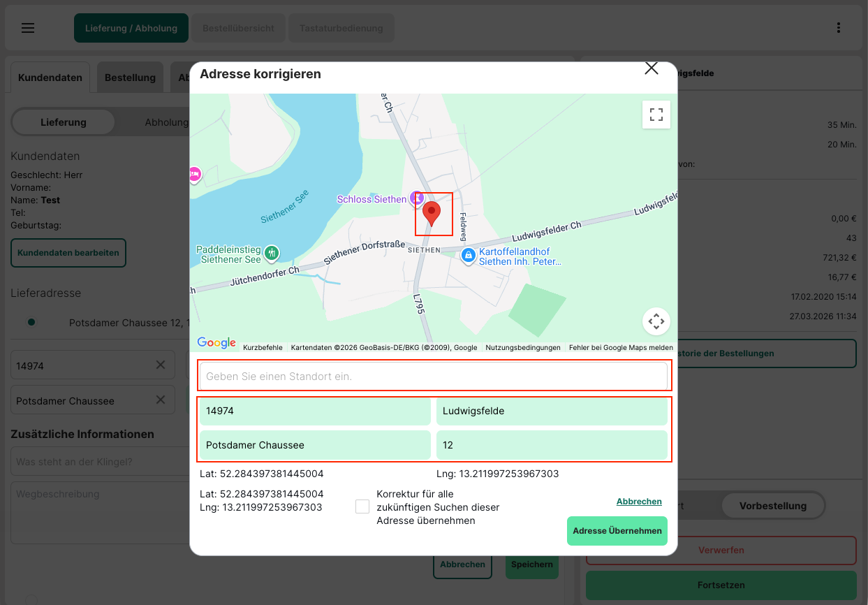Report map error via Fehler bei Google Maps melden
This screenshot has height=605, width=868.
coord(621,347)
